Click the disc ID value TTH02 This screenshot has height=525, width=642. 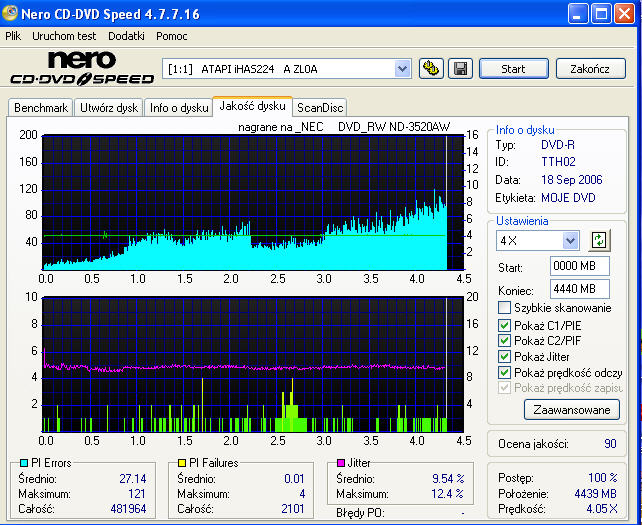pyautogui.click(x=558, y=162)
